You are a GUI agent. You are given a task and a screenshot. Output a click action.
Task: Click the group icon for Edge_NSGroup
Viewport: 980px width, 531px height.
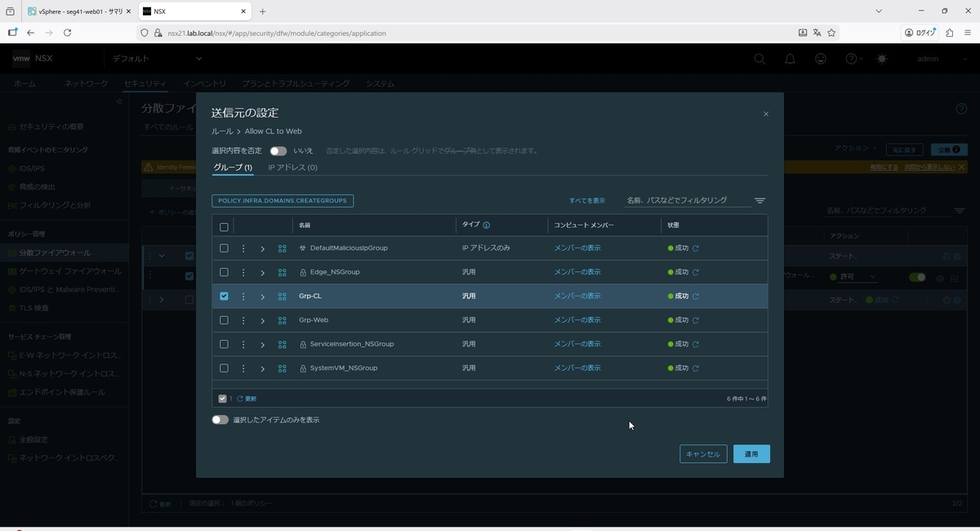283,272
